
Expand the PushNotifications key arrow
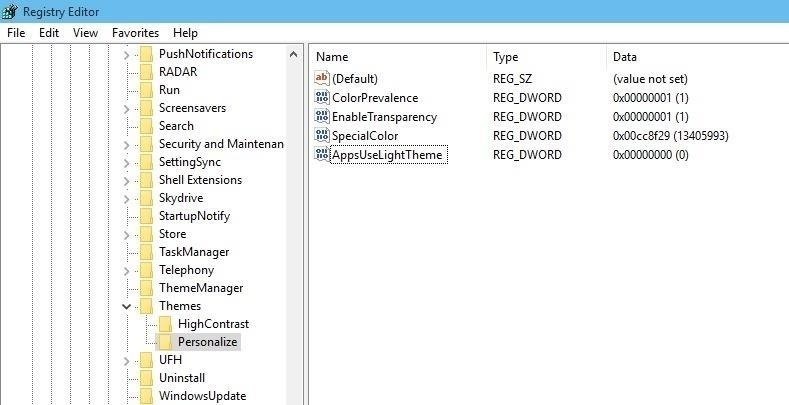tap(126, 54)
